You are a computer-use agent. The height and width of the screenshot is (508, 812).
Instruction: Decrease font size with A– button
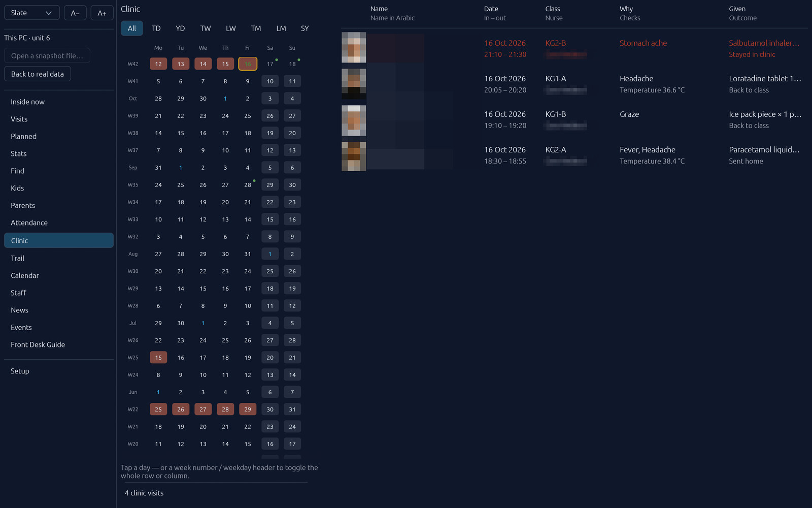pos(75,13)
